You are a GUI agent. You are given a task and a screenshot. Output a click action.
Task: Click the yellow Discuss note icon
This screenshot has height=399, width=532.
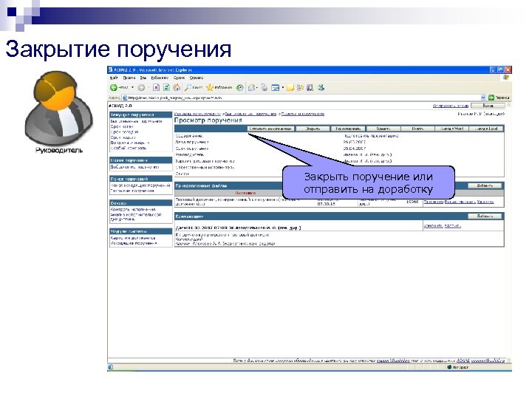(x=290, y=88)
